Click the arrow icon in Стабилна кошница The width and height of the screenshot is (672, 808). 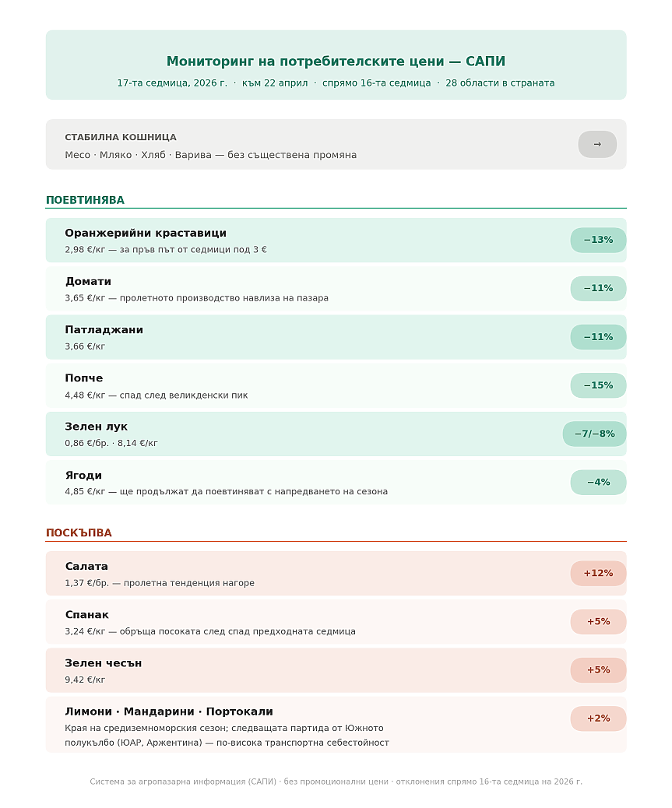(597, 144)
